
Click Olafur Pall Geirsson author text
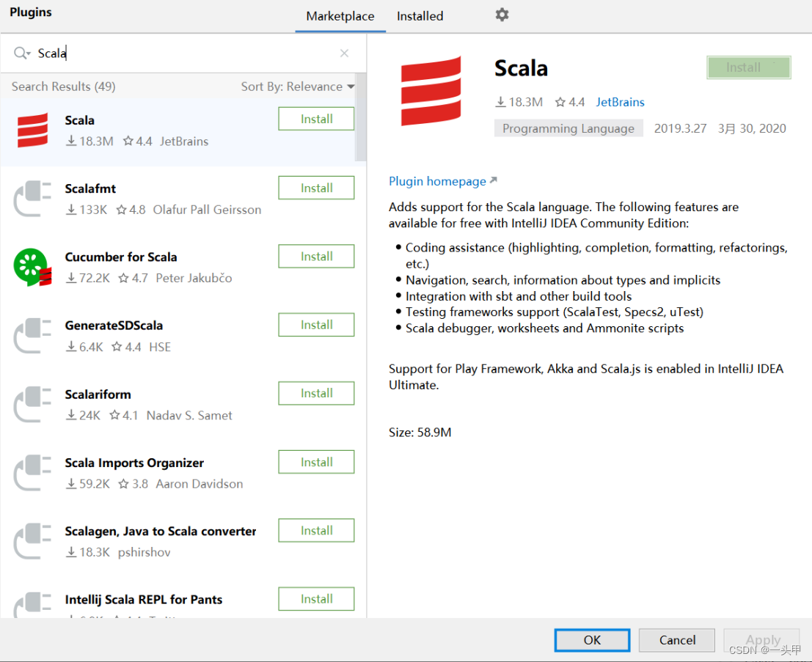pos(207,210)
